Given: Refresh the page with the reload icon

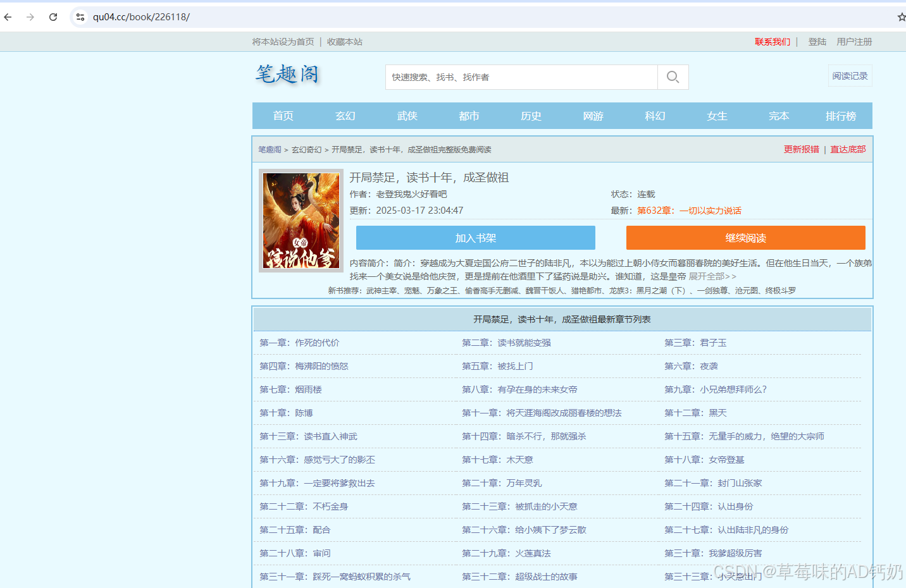Looking at the screenshot, I should coord(53,17).
